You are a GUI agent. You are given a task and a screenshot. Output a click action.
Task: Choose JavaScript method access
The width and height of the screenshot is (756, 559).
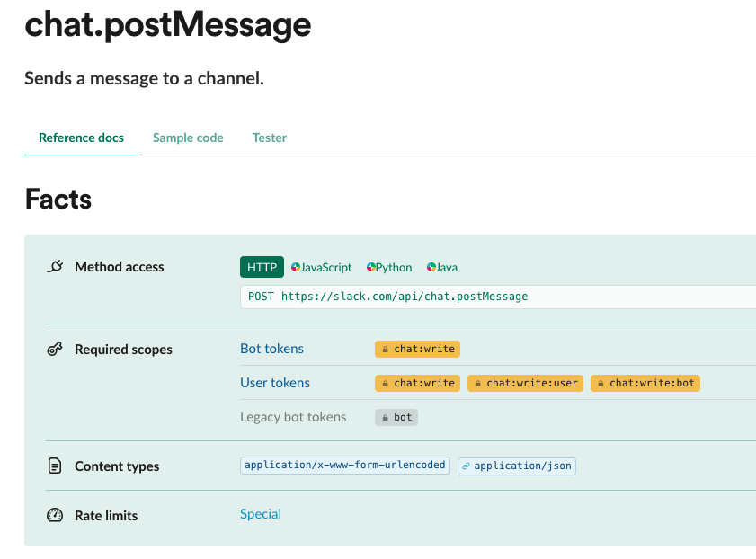[322, 268]
